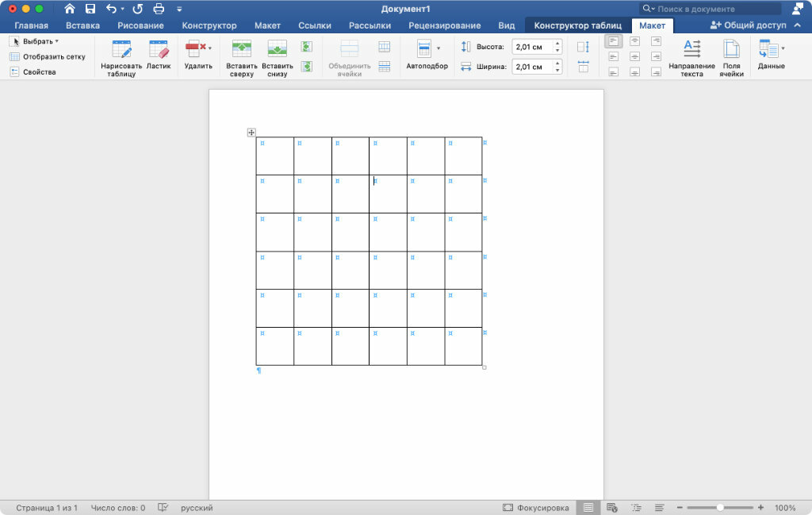Viewport: 812px width, 515px height.
Task: Open the Конструктор таблиц tab
Action: tap(577, 25)
